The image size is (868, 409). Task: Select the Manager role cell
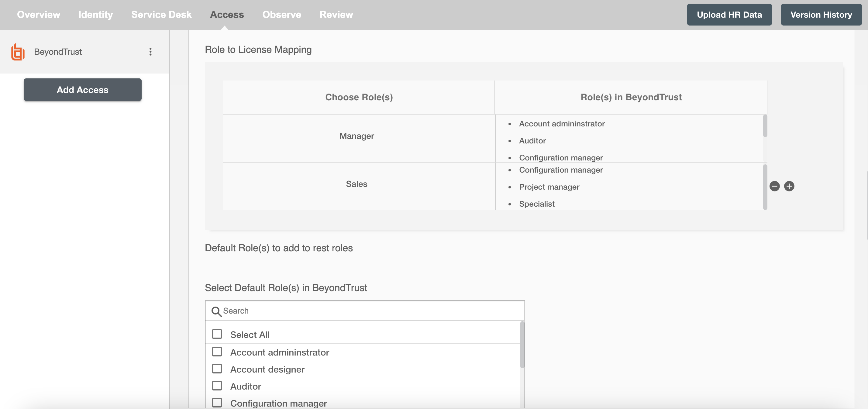point(359,138)
